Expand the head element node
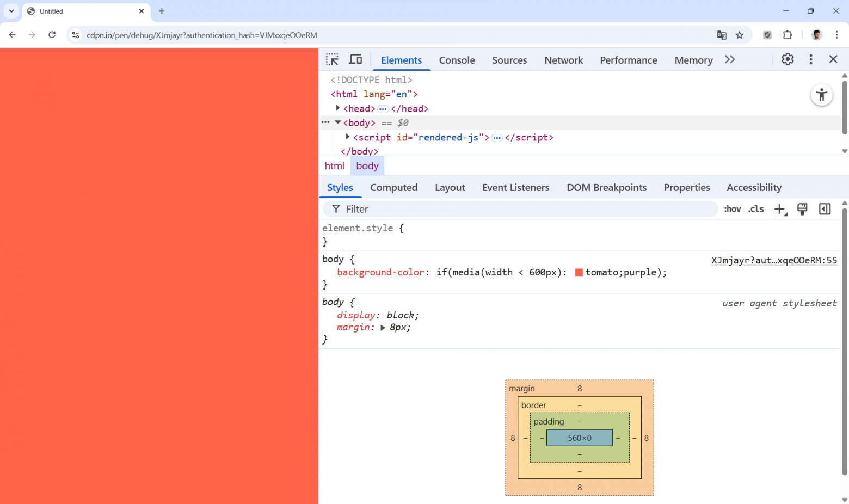This screenshot has width=849, height=504. (x=338, y=108)
